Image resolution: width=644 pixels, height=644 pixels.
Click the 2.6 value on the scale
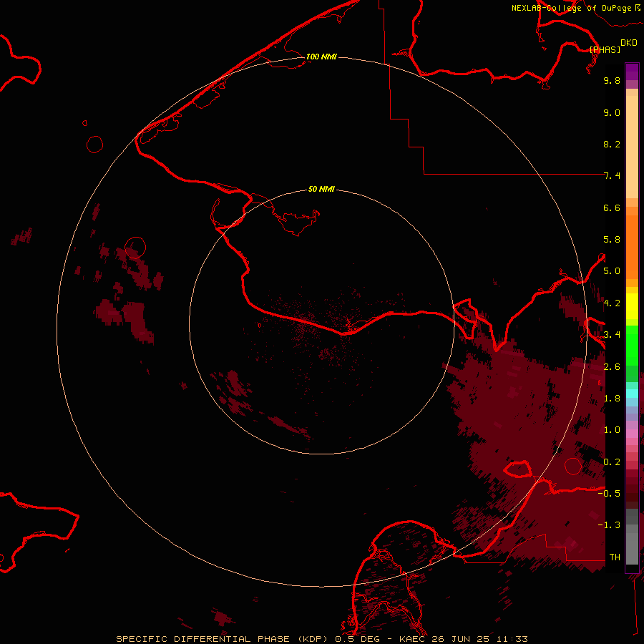pos(612,367)
